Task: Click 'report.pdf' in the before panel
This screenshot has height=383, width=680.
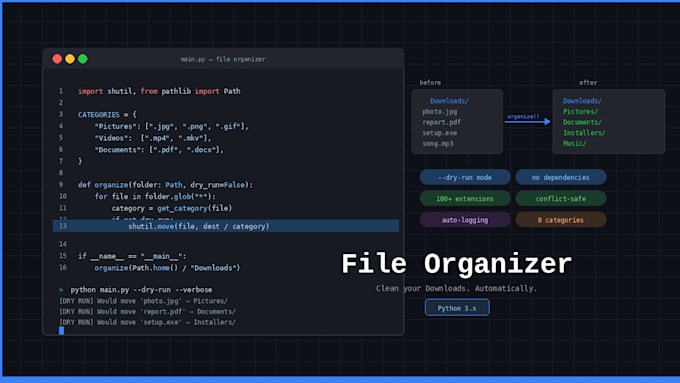Action: 441,122
